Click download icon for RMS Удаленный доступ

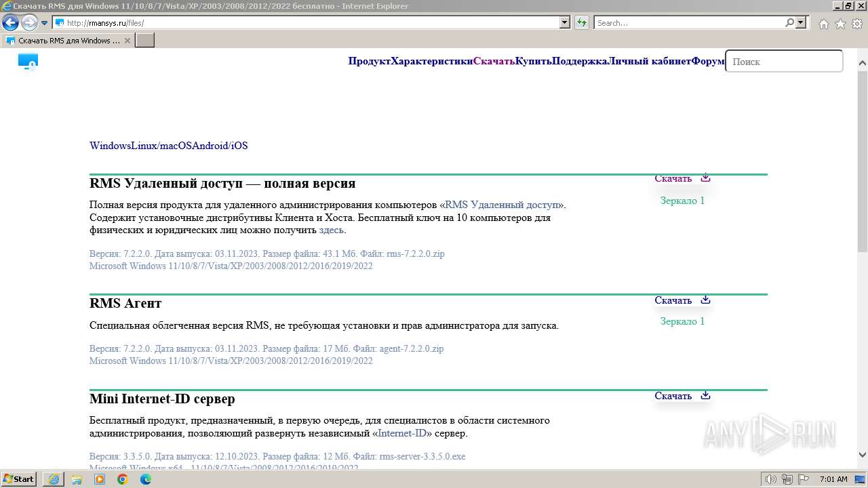coord(705,178)
